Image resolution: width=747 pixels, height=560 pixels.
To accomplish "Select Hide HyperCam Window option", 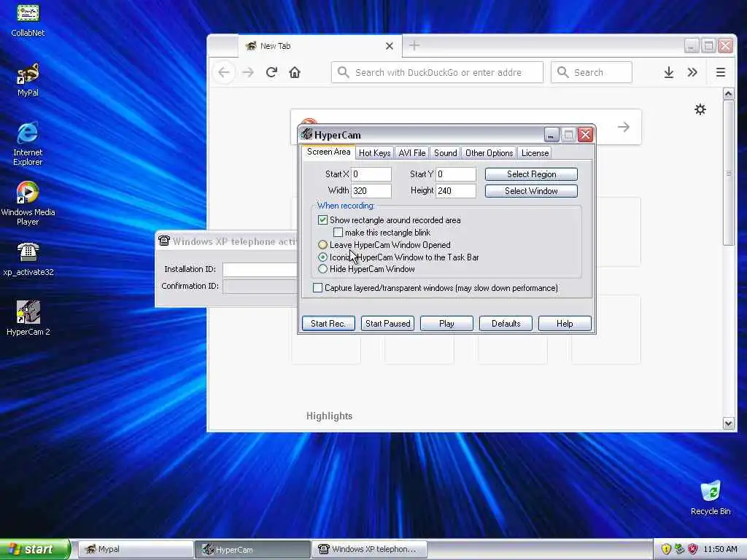I will click(322, 269).
